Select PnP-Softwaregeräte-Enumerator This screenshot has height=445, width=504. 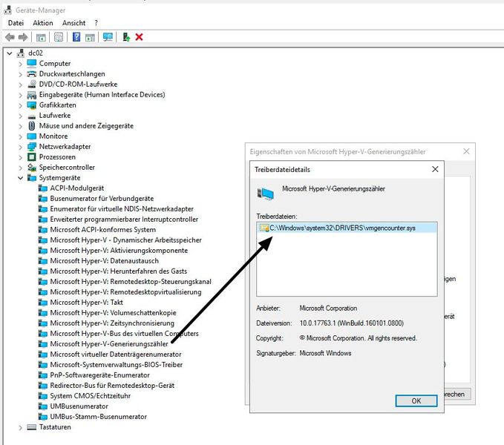[x=100, y=375]
